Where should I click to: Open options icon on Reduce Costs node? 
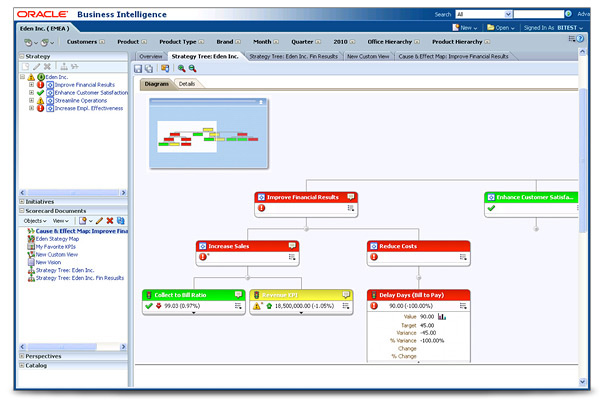coord(463,257)
